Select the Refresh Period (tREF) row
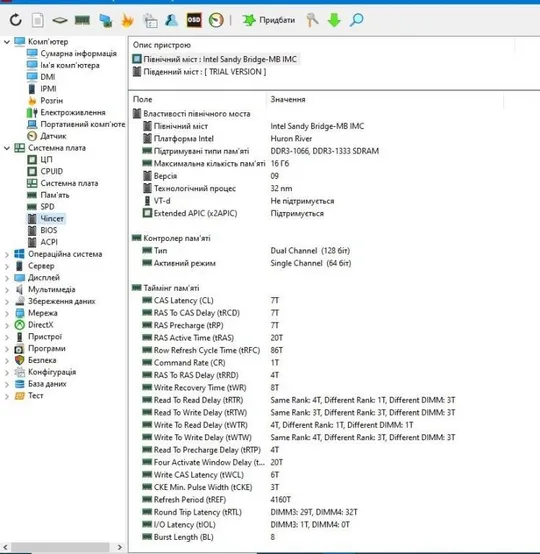This screenshot has height=554, width=540. coord(216,500)
